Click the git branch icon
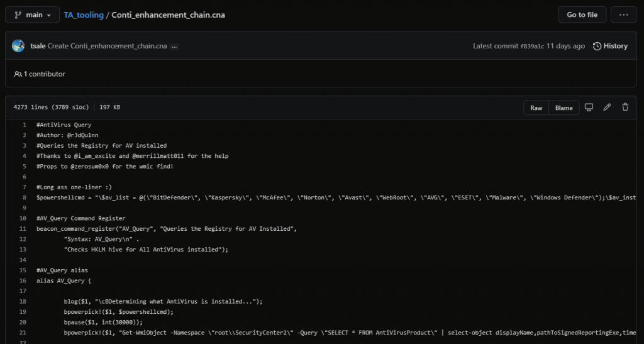Viewport: 644px width, 344px height. (x=18, y=14)
